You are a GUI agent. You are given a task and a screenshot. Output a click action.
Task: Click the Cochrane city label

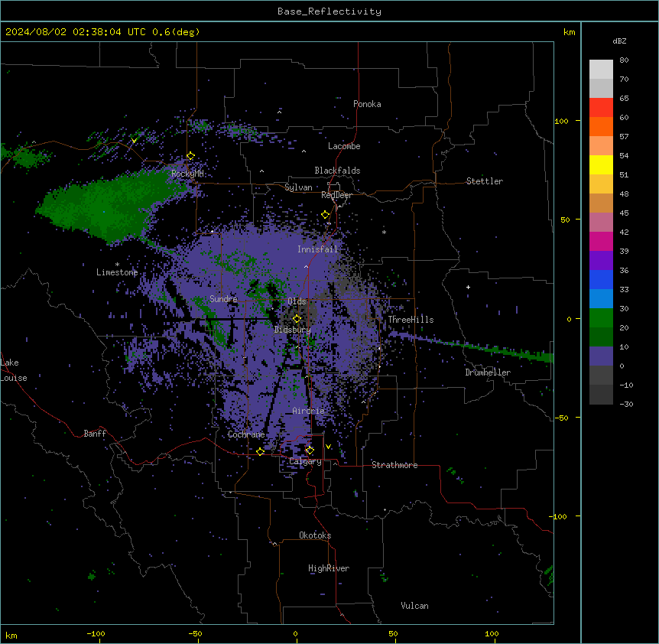pos(246,434)
